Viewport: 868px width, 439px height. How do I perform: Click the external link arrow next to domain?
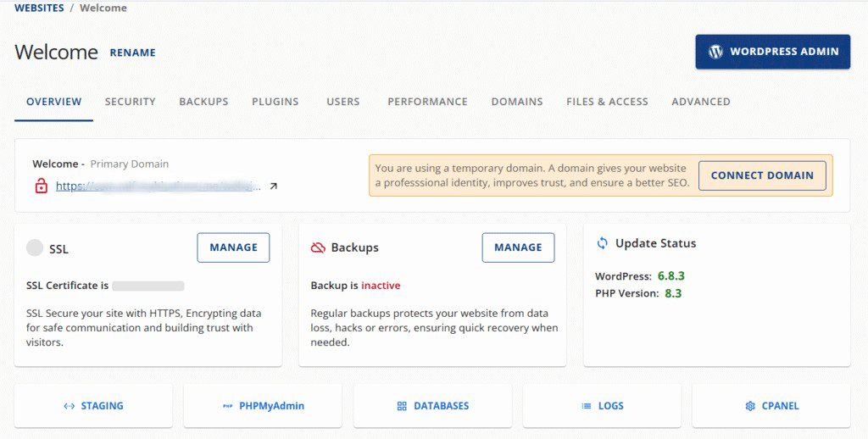273,186
